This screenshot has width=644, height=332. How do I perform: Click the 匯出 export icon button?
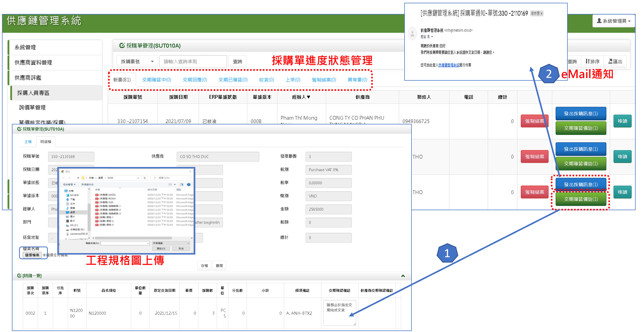point(615,62)
